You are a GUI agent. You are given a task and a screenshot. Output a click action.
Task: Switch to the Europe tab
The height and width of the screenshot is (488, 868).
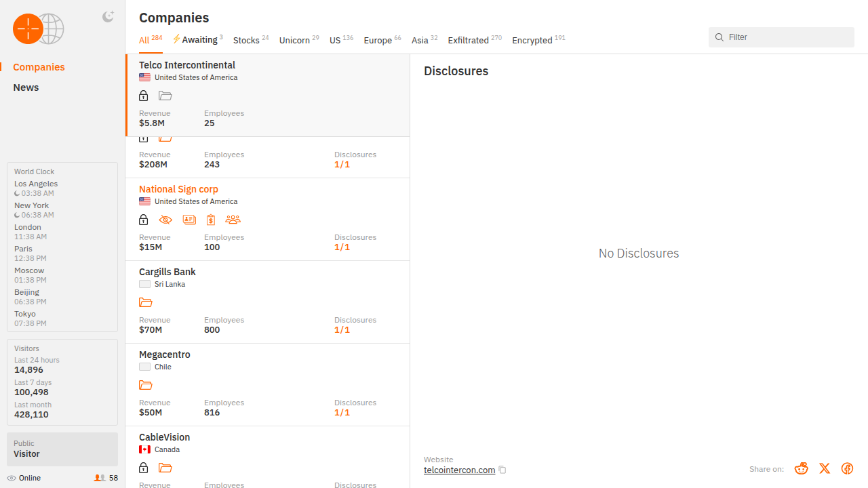coord(382,40)
